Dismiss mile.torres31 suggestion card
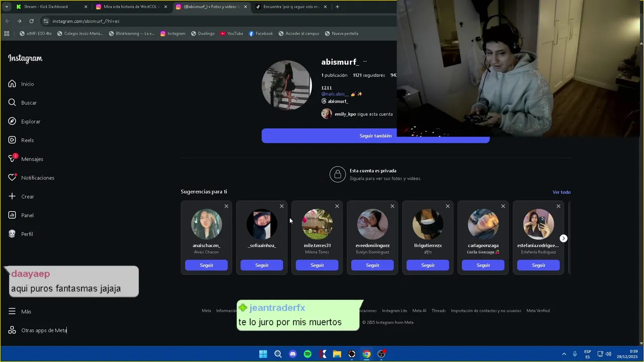Screen dimensions: 644x362 click(337, 206)
